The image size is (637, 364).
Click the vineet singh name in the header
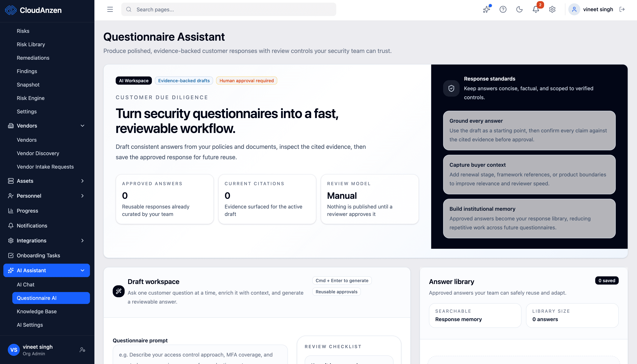[x=598, y=10]
